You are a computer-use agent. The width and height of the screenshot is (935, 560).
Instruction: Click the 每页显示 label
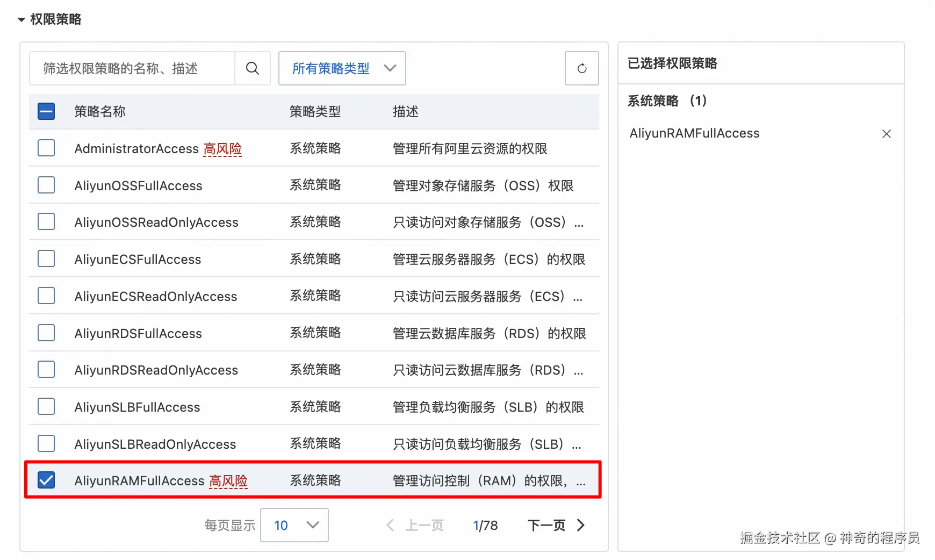click(230, 525)
